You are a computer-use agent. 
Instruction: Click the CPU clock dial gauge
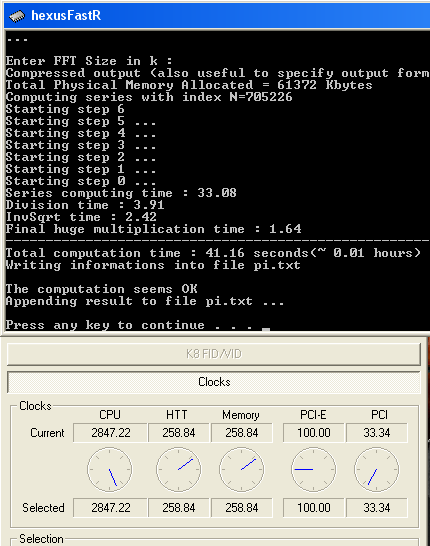[x=110, y=470]
